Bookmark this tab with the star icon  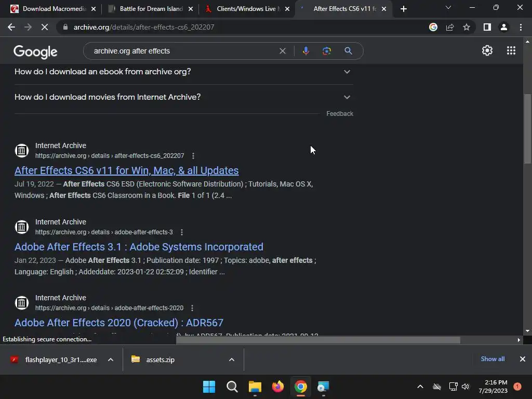tap(467, 27)
